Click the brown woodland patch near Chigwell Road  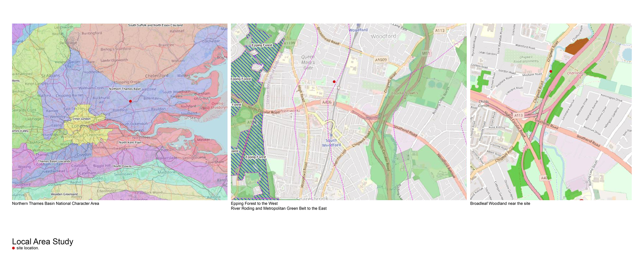(576, 46)
